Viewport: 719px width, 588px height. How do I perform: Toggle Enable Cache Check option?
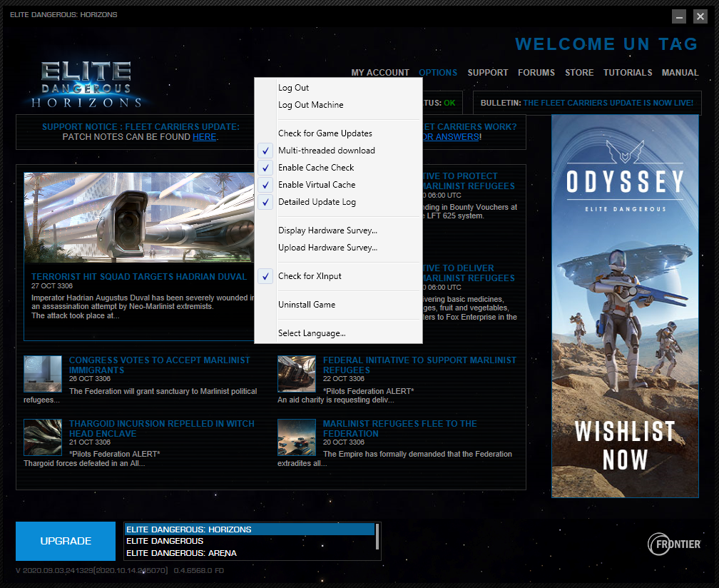click(x=338, y=168)
